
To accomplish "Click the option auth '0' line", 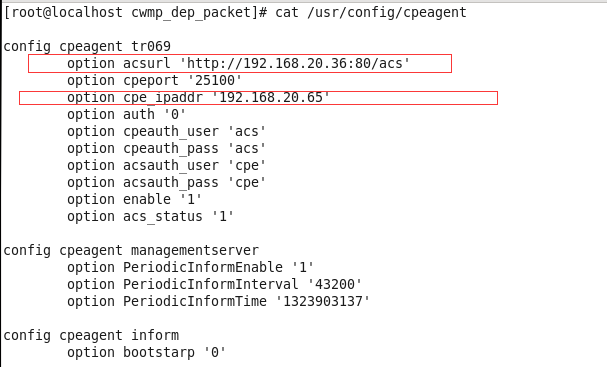I will click(x=127, y=114).
